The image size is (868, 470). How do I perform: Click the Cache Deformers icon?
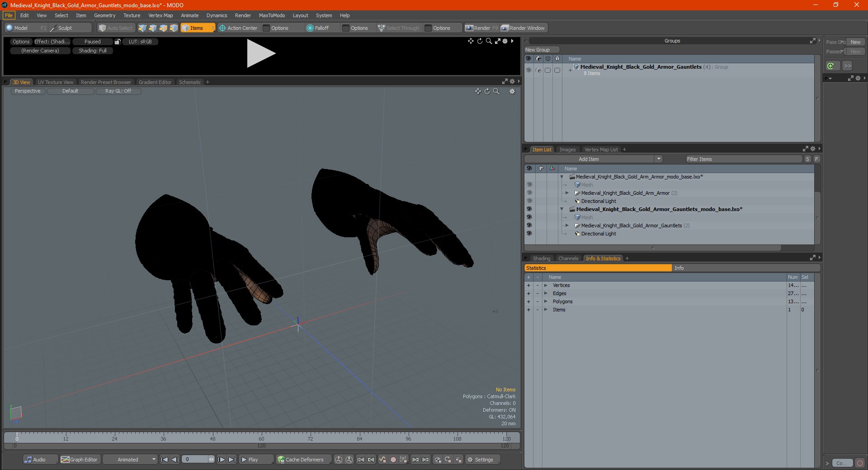pyautogui.click(x=281, y=460)
